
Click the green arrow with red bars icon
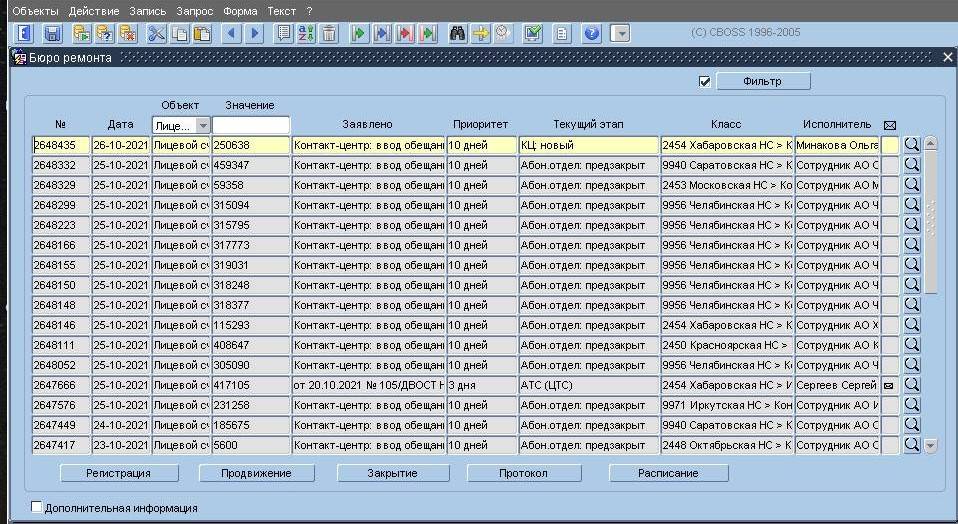(428, 33)
